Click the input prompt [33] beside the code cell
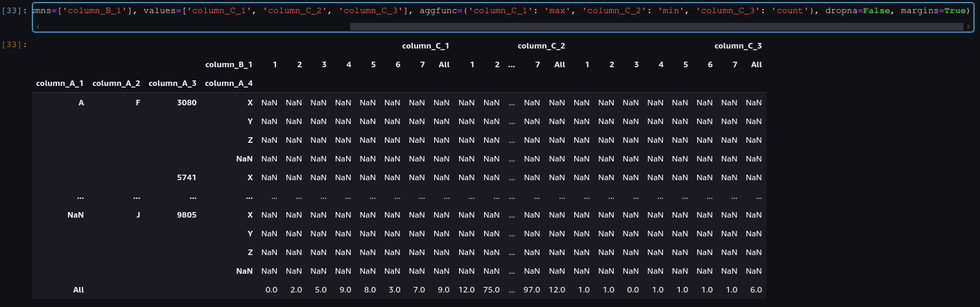Screen dimensions: 980x307 pyautogui.click(x=13, y=11)
